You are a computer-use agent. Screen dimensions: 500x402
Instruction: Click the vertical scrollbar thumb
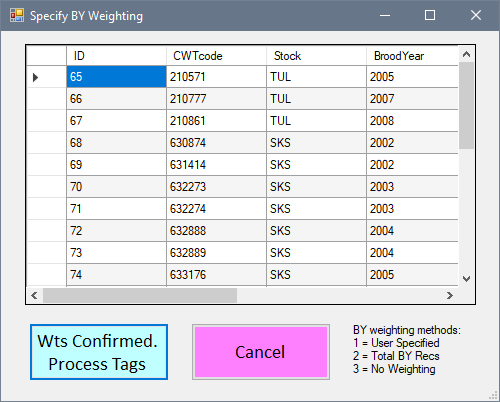pos(466,106)
